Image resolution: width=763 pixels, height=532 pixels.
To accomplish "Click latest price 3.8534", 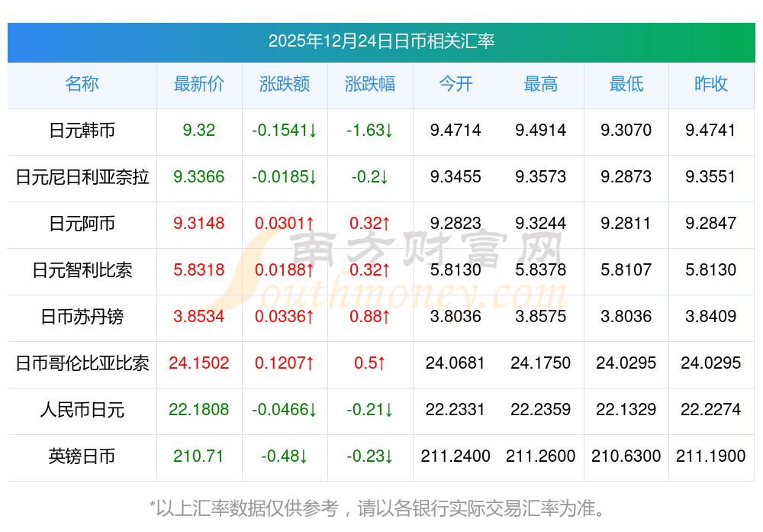I will coord(198,317).
